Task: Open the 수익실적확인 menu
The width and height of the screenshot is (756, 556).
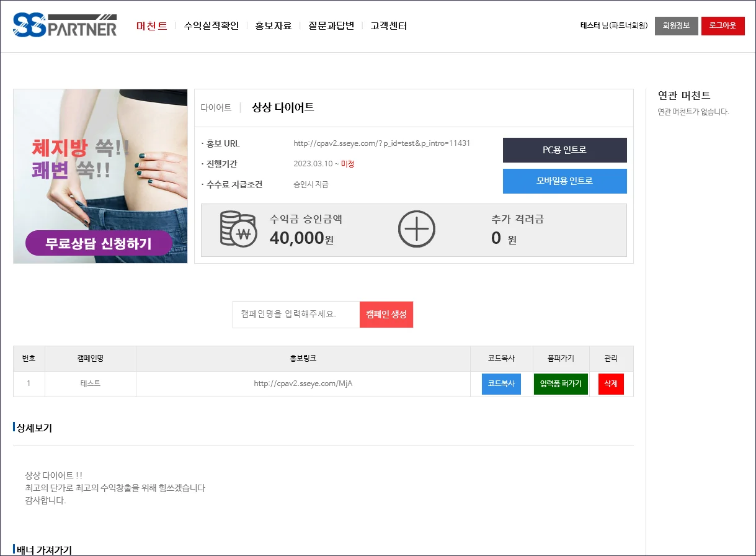Action: (x=211, y=25)
